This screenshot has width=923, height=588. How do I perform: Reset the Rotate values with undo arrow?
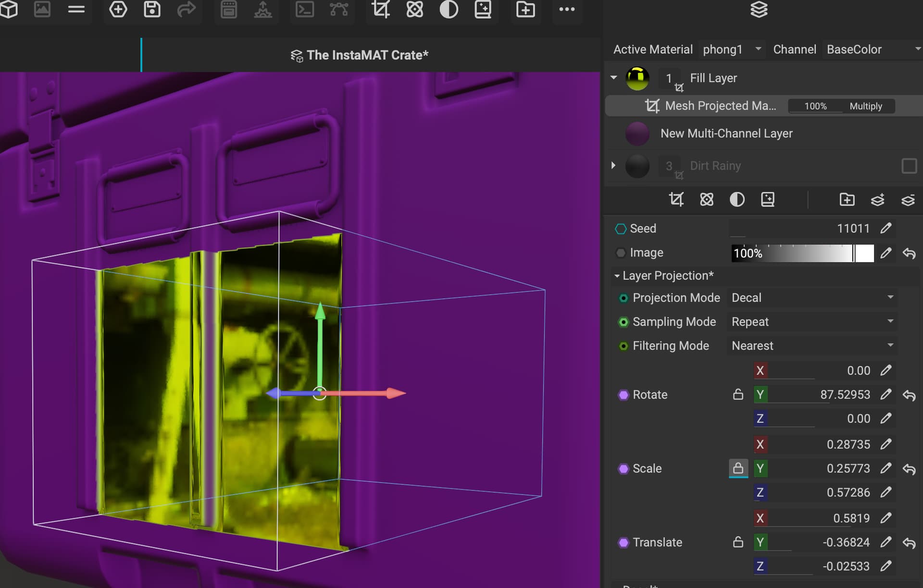pyautogui.click(x=909, y=395)
